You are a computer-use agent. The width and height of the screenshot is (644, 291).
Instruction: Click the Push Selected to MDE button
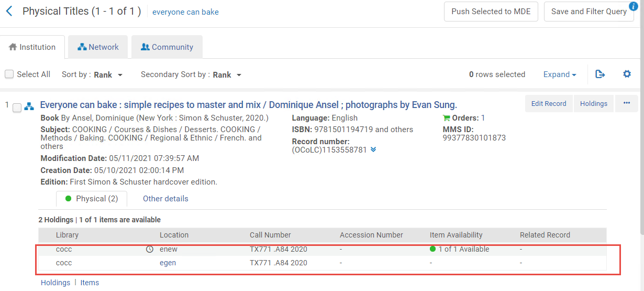tap(491, 12)
